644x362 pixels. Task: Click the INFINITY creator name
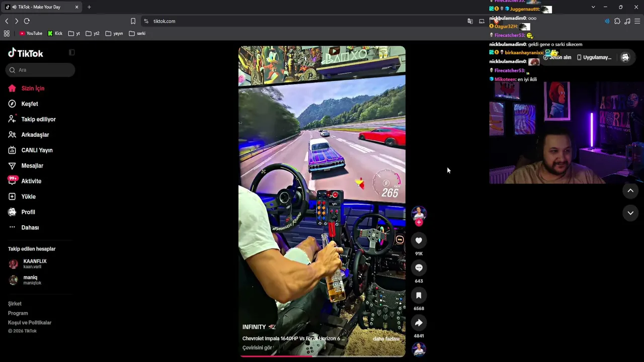(x=254, y=327)
